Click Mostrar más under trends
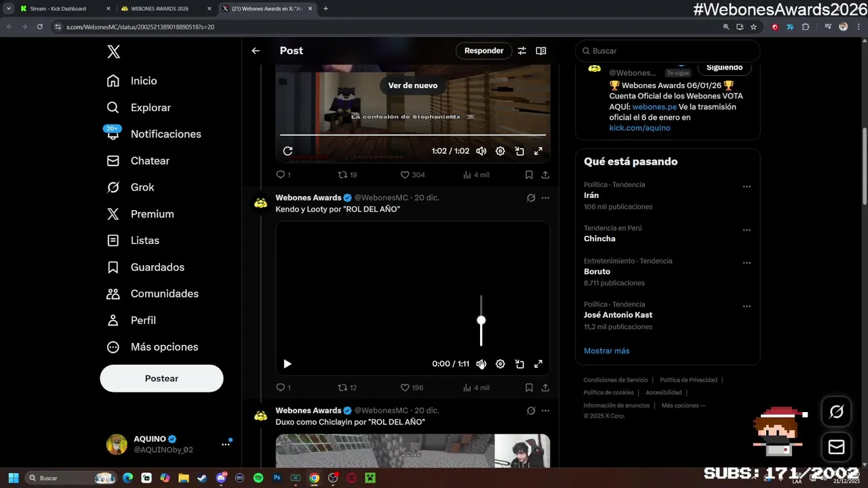Image resolution: width=868 pixels, height=488 pixels. (606, 350)
